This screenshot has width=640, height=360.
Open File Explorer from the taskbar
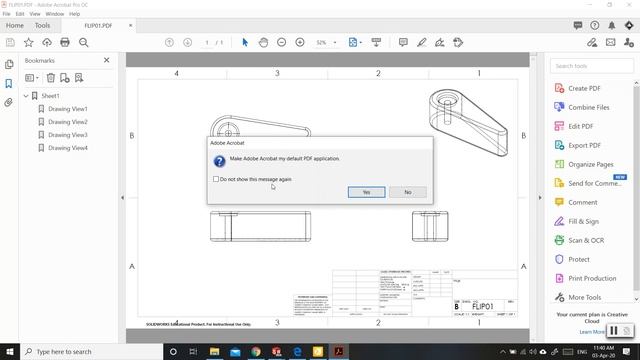tap(214, 351)
